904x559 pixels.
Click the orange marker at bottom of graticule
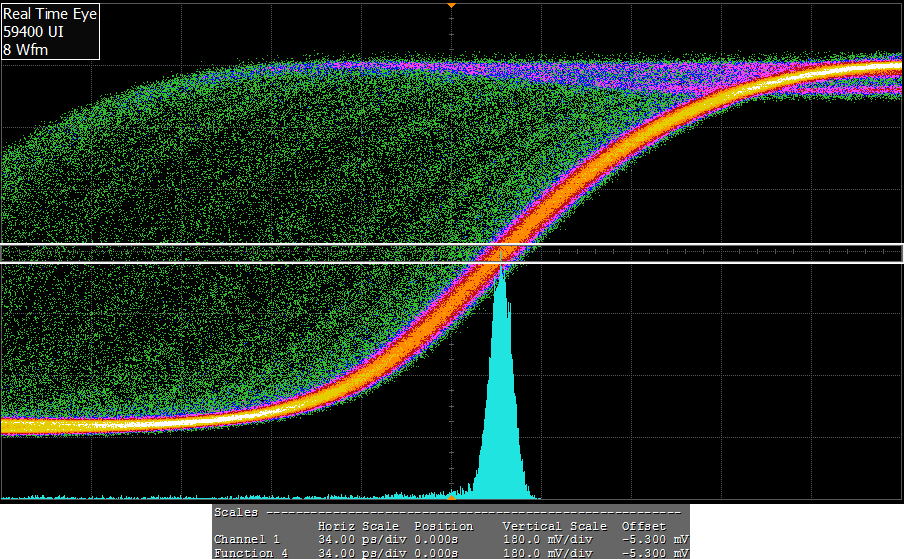pyautogui.click(x=451, y=495)
